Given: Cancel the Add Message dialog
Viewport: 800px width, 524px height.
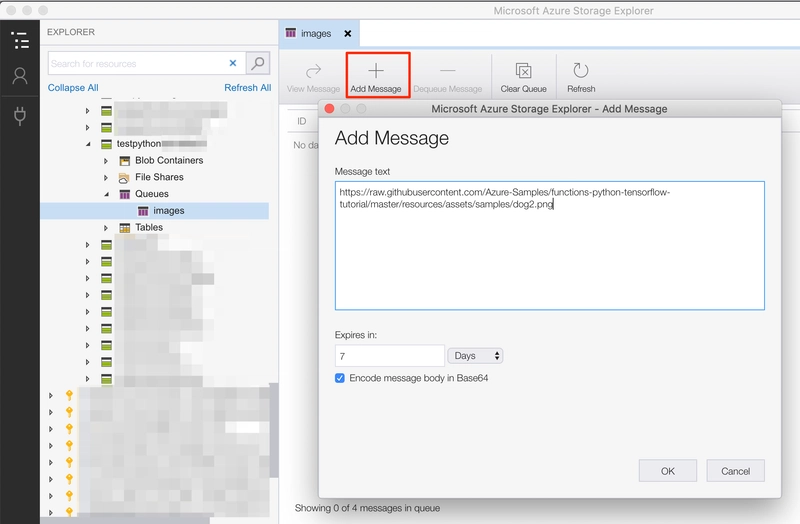Looking at the screenshot, I should coord(735,471).
